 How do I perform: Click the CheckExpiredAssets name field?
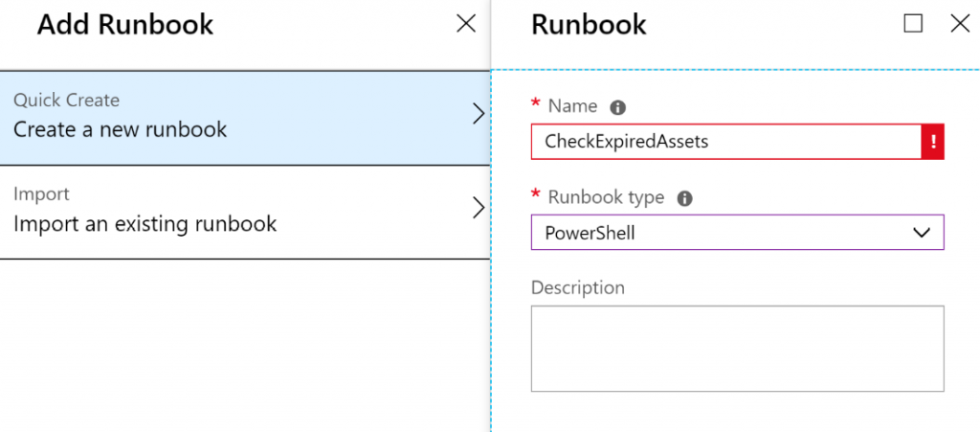pos(725,142)
